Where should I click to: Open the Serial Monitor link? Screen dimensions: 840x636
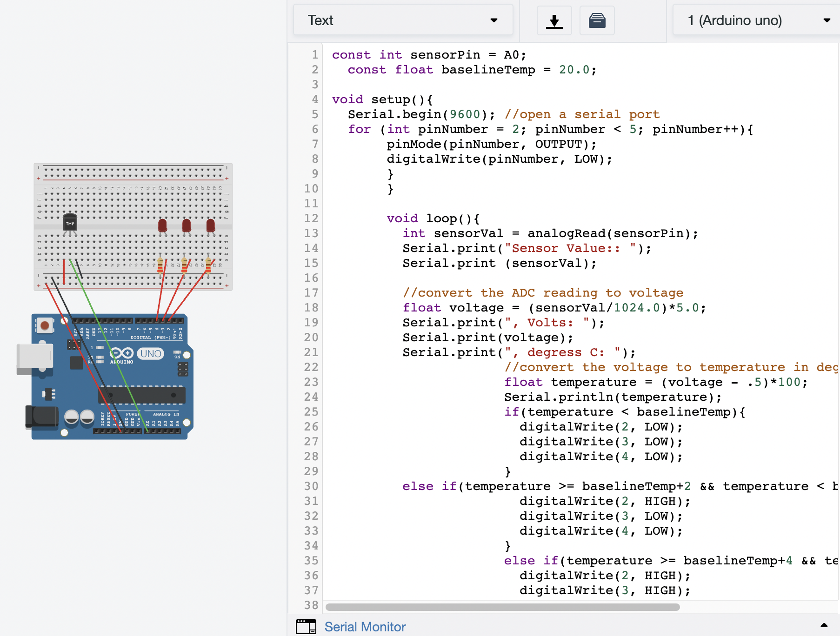click(x=365, y=627)
